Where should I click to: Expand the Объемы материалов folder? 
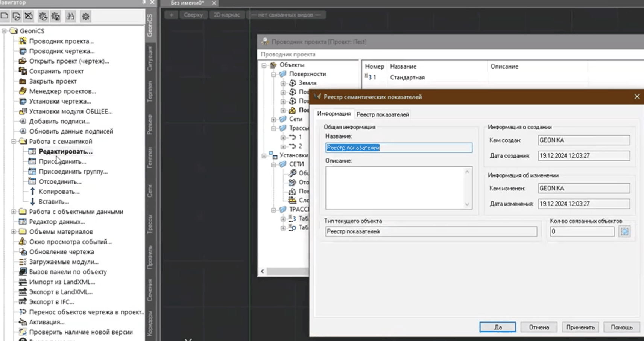pyautogui.click(x=14, y=232)
